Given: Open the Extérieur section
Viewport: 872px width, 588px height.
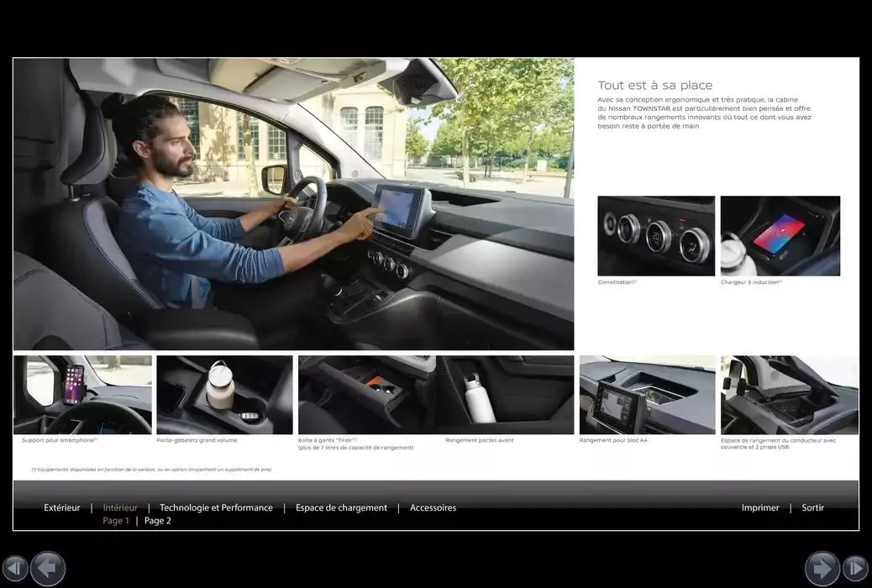Looking at the screenshot, I should [x=61, y=507].
